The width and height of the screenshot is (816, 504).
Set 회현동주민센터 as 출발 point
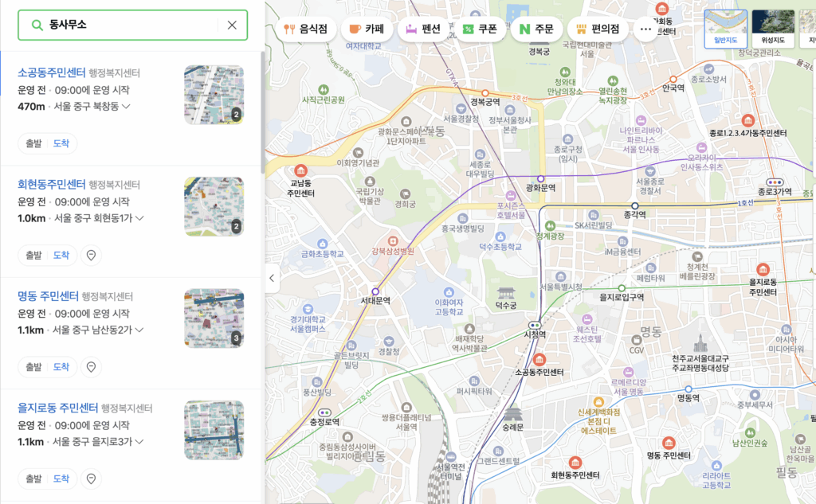click(33, 256)
